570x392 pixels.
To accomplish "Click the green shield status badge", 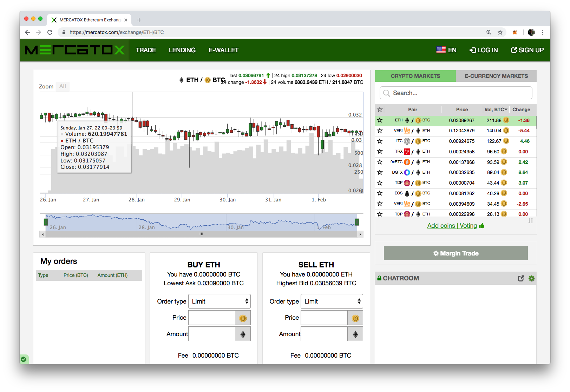I will tap(24, 359).
